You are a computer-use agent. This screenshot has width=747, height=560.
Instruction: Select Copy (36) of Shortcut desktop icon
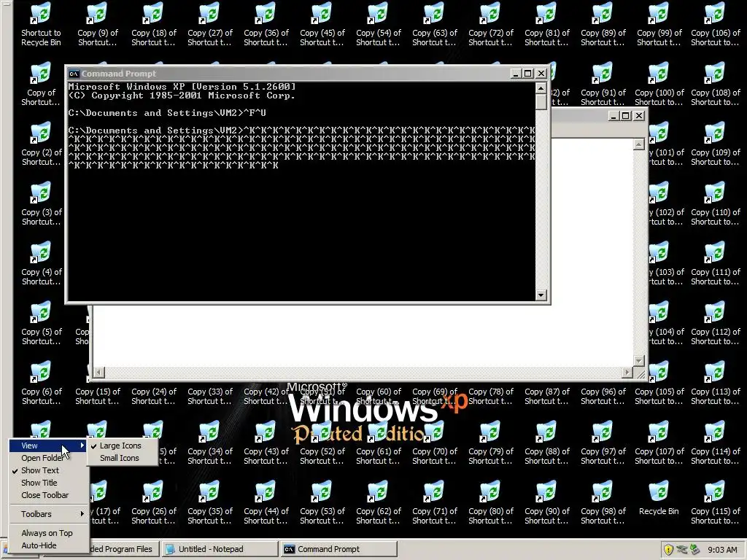pos(266,24)
